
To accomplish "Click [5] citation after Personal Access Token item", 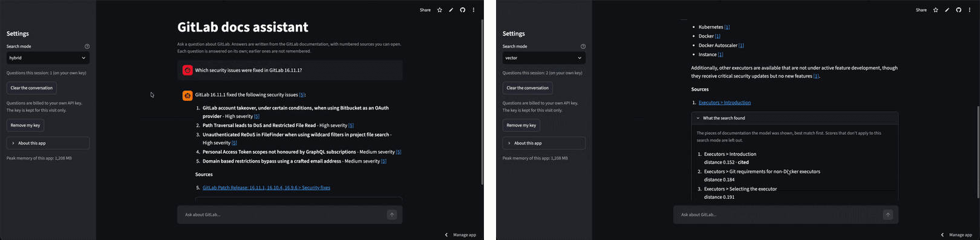I will tap(399, 152).
